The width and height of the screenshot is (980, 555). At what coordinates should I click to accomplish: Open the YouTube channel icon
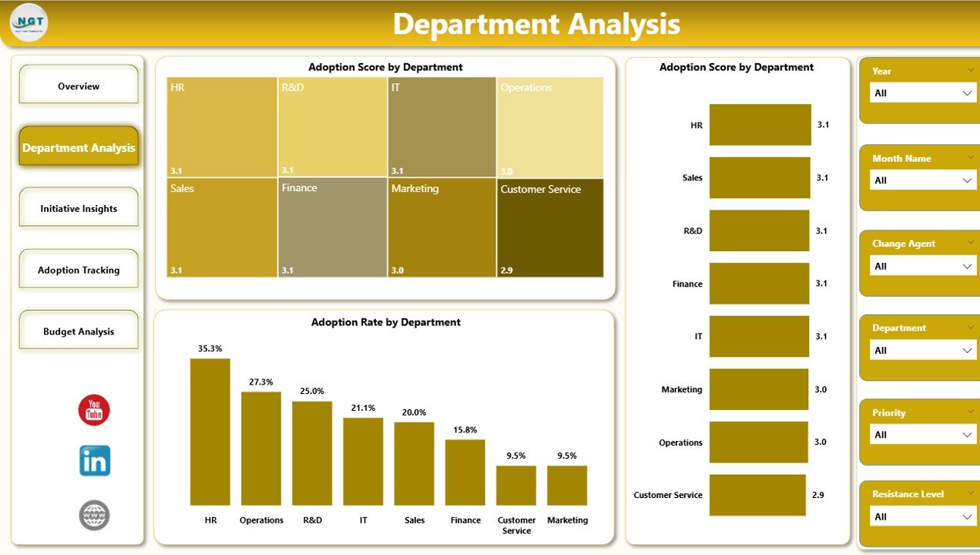[x=93, y=409]
